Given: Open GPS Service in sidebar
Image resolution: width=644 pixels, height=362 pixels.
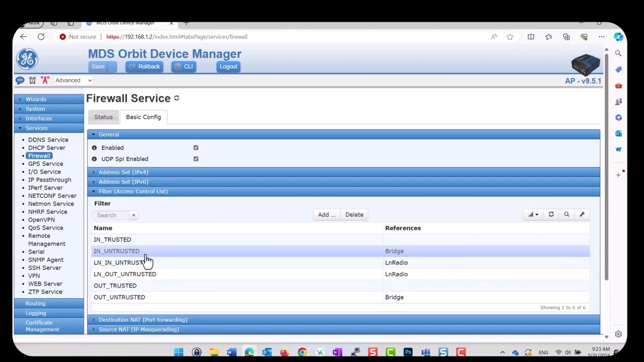Looking at the screenshot, I should pos(46,164).
